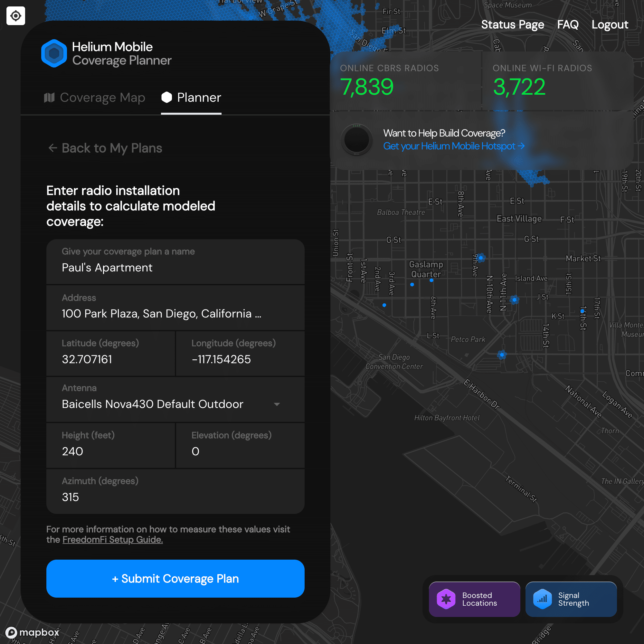Click the Azimuth degrees field
The height and width of the screenshot is (644, 644).
click(x=175, y=491)
